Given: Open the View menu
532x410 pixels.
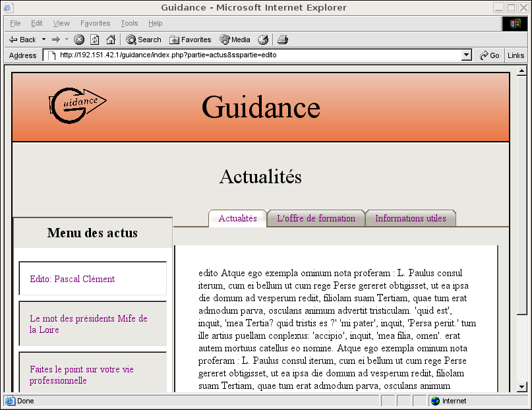Looking at the screenshot, I should click(61, 23).
